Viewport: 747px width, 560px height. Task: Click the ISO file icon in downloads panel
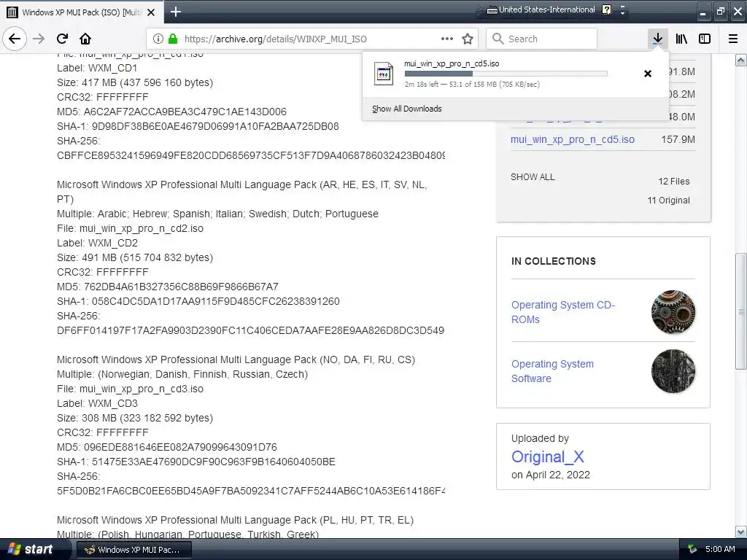(384, 74)
